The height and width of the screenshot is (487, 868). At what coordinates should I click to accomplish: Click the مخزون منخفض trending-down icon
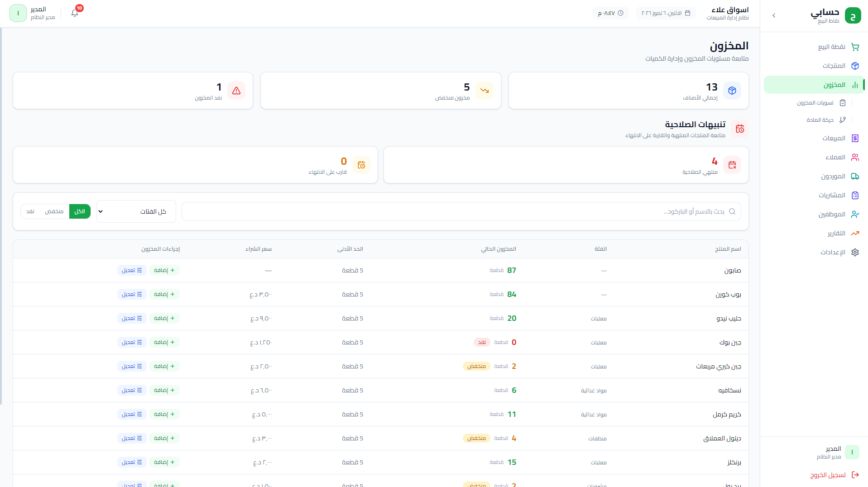(x=484, y=91)
